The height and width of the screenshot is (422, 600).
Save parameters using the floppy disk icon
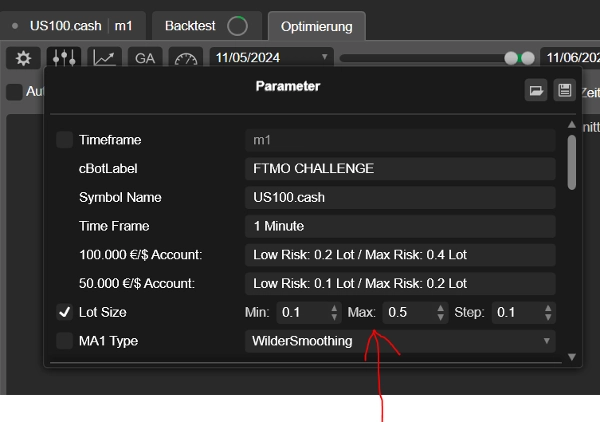(564, 90)
